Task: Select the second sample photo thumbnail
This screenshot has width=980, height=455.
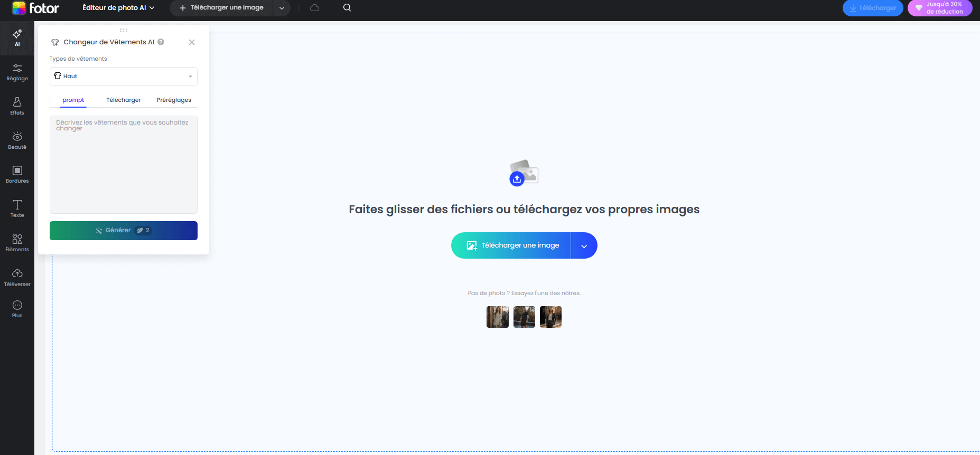Action: 524,317
